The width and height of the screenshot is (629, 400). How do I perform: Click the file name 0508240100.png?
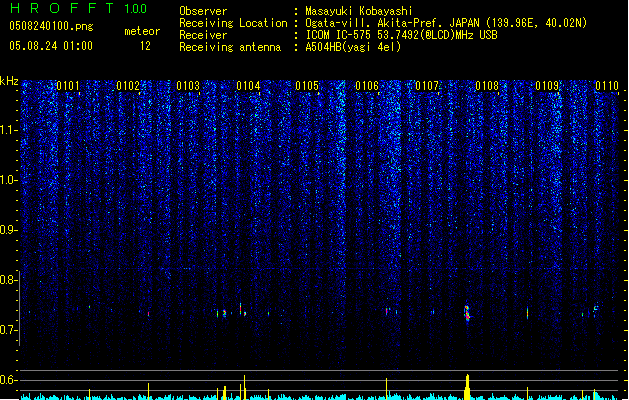pos(51,26)
